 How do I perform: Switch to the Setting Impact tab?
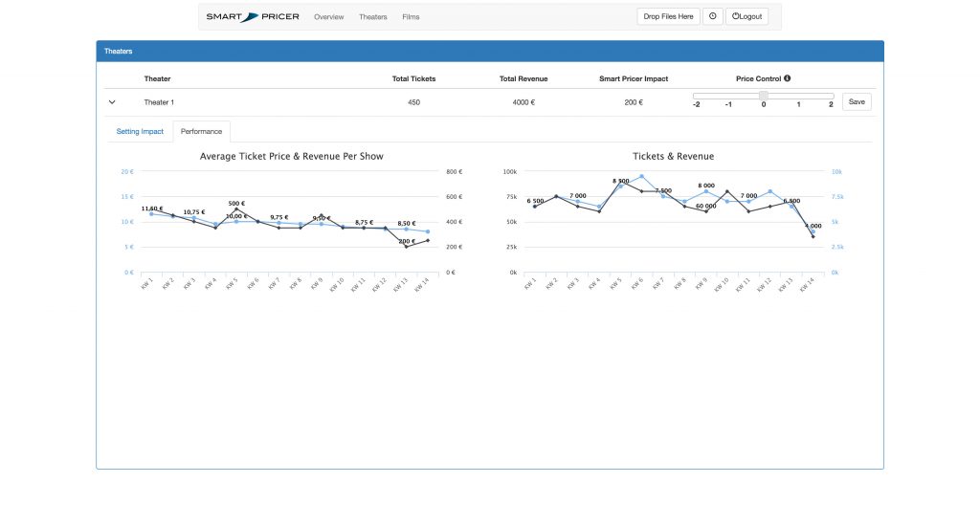[x=140, y=131]
